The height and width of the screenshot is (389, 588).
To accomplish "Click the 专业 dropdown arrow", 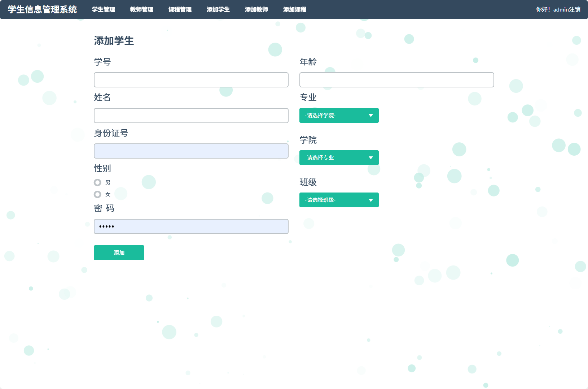I will point(370,115).
